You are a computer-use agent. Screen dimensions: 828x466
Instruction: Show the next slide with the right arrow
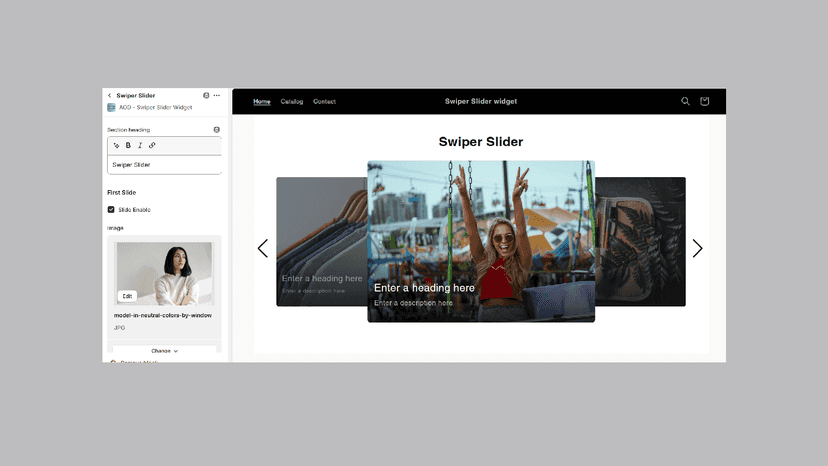point(698,248)
